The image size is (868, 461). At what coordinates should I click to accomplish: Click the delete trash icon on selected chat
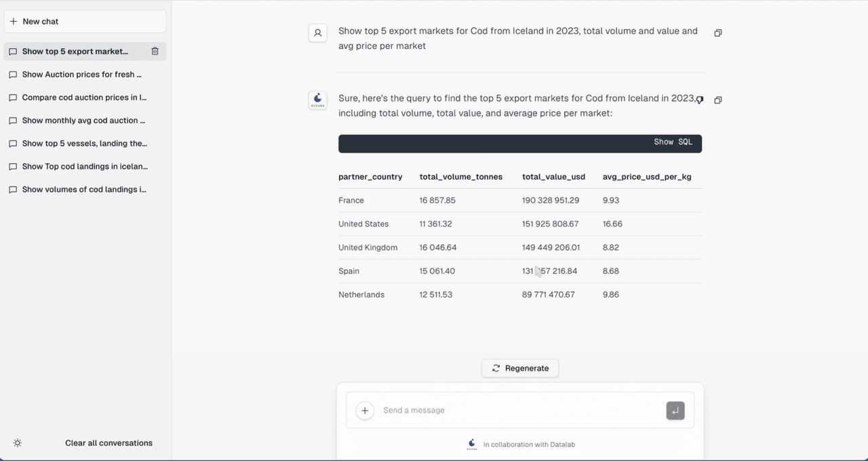[155, 52]
